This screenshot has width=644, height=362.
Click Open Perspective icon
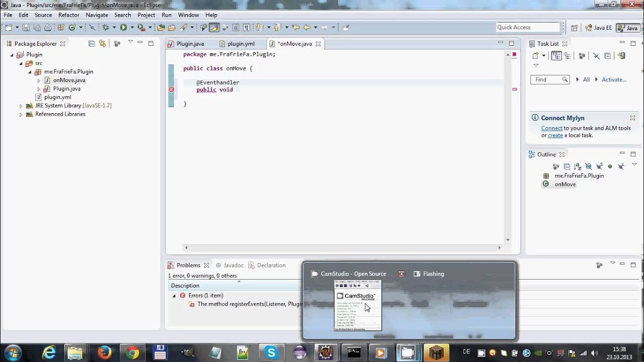point(574,28)
